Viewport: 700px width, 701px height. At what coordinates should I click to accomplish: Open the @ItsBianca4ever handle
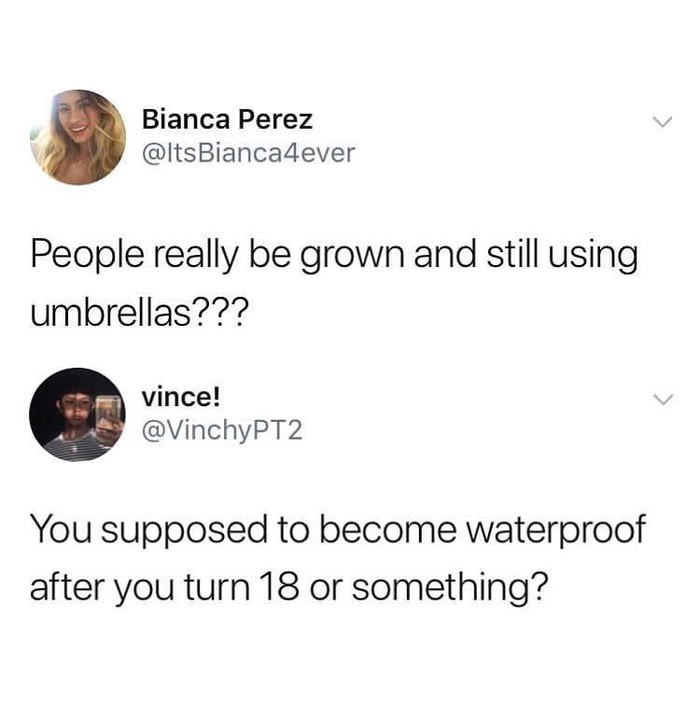click(x=248, y=153)
